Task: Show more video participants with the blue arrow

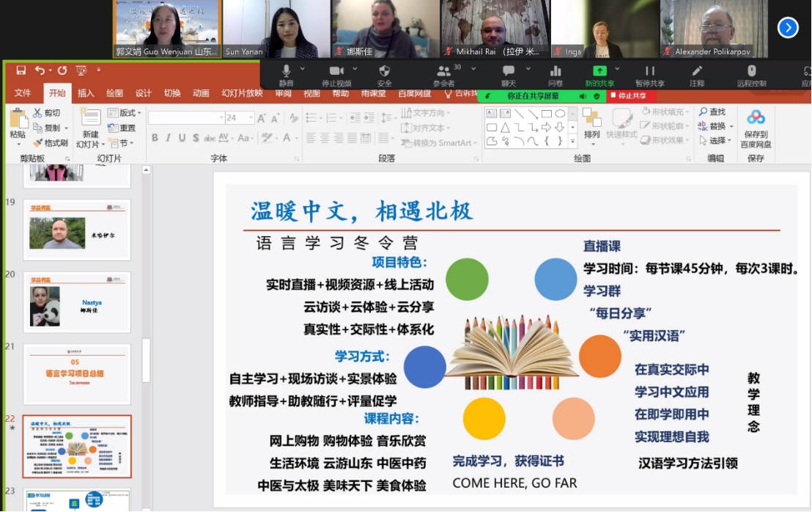Action: click(788, 27)
